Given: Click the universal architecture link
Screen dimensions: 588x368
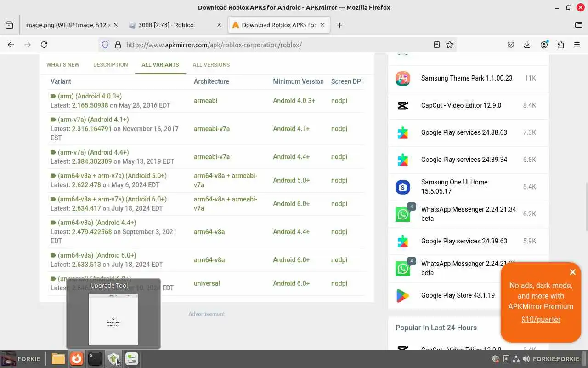Looking at the screenshot, I should pyautogui.click(x=207, y=283).
